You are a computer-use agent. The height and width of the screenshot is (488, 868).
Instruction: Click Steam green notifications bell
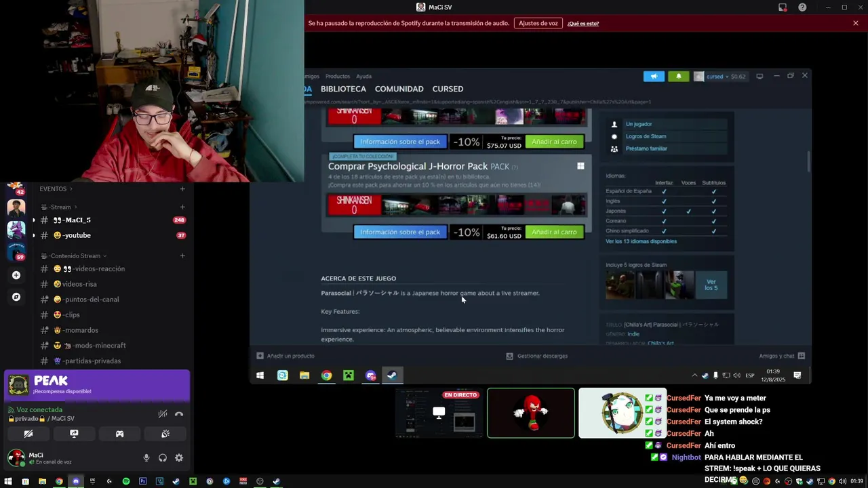click(x=679, y=77)
